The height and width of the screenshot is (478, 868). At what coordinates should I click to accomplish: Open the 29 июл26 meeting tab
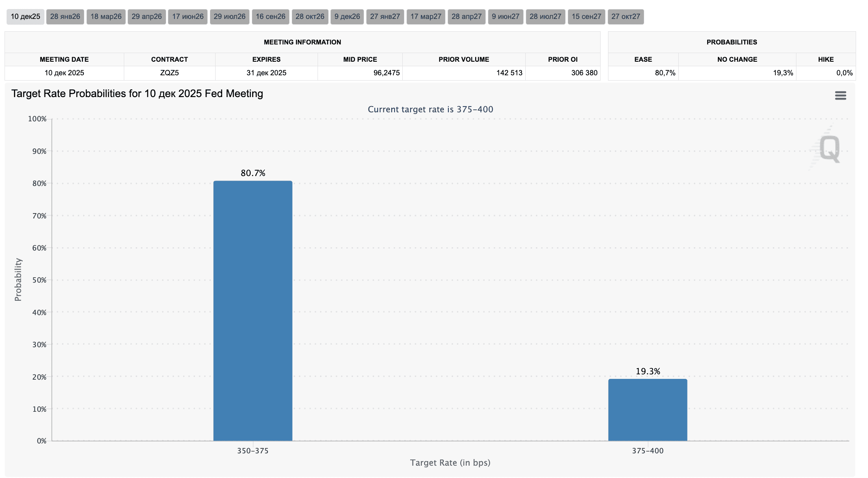[x=230, y=17]
